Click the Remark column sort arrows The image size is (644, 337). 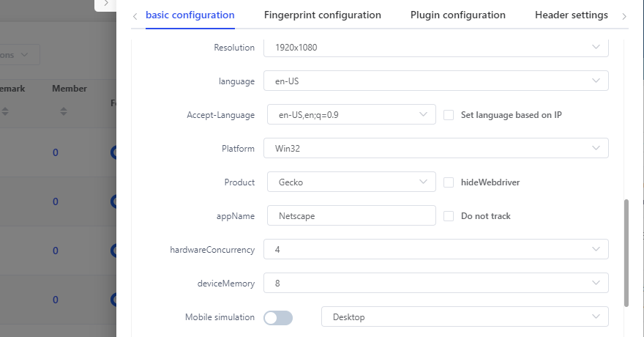coord(6,111)
